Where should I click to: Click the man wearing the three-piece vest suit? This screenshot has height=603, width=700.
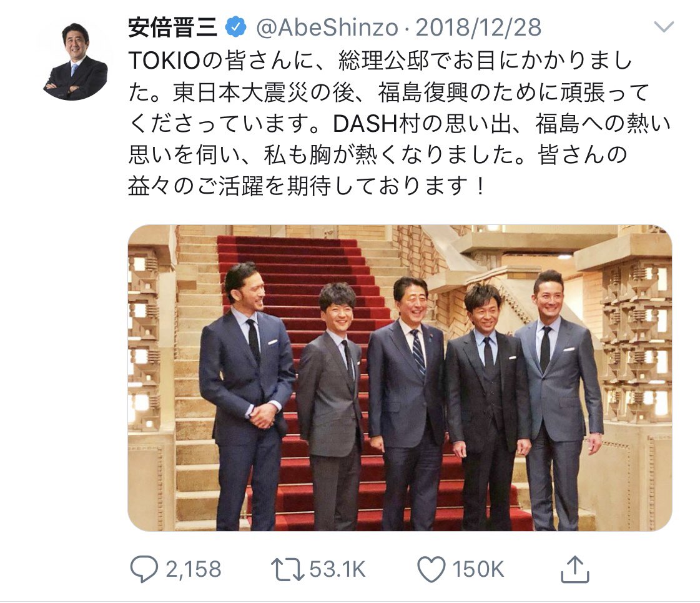[x=488, y=402]
